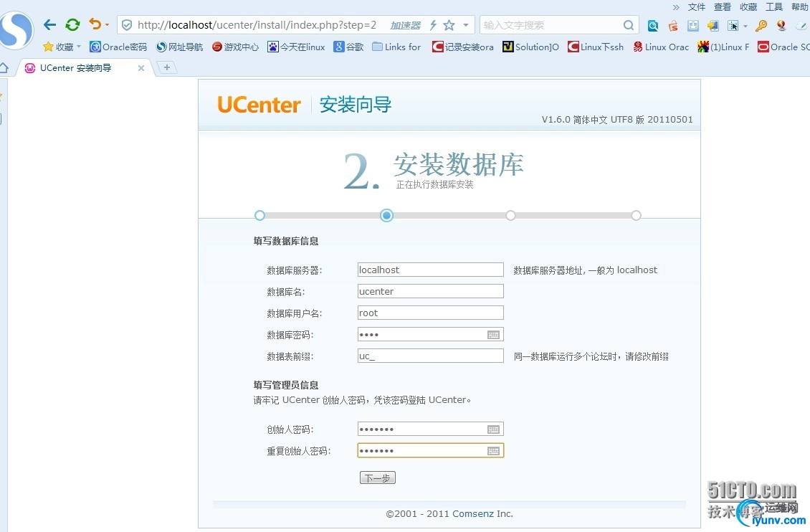Viewport: 810px width, 532px height.
Task: Click the 创始人密码 password field
Action: click(430, 429)
